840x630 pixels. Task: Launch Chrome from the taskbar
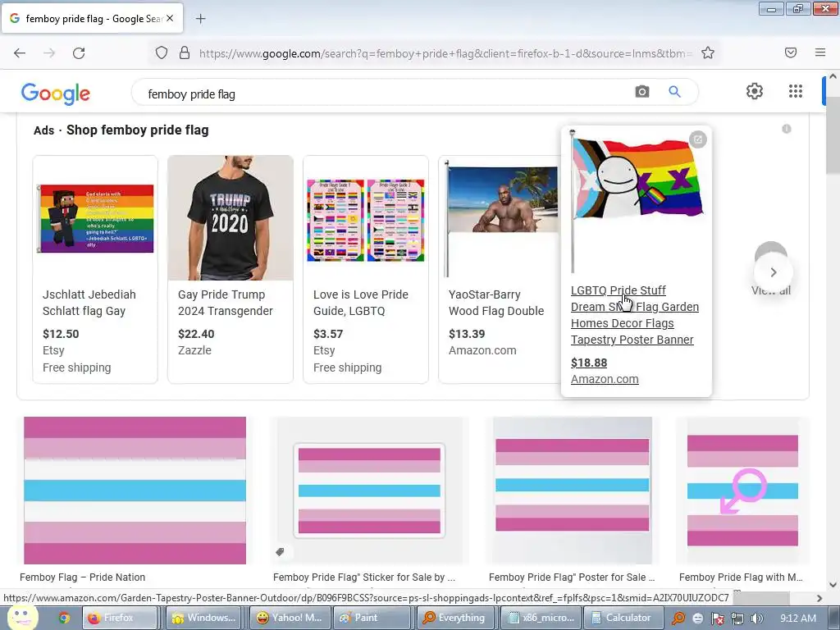pyautogui.click(x=64, y=619)
